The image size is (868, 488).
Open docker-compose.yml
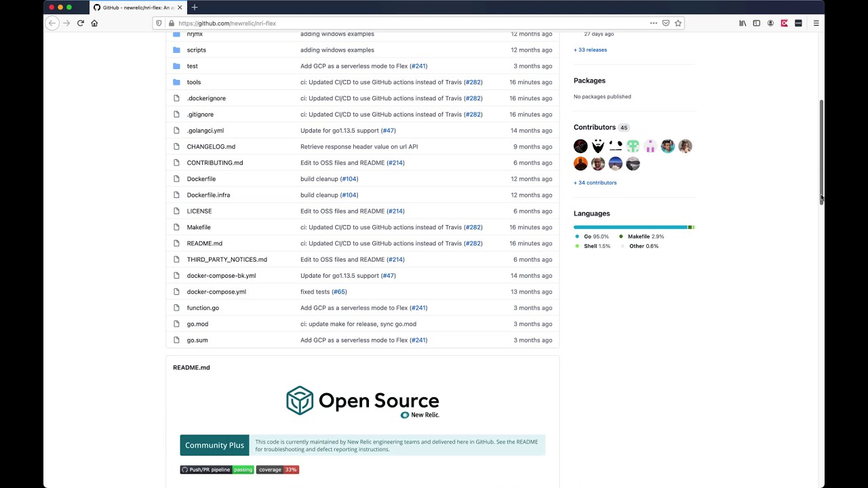coord(216,292)
